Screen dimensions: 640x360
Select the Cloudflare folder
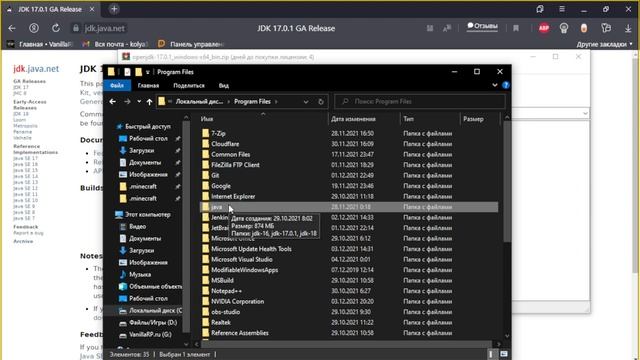pyautogui.click(x=225, y=144)
